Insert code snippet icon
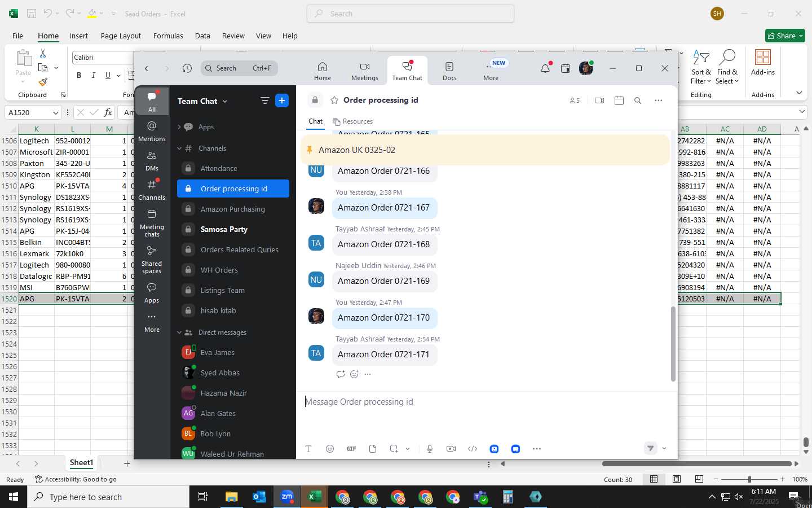This screenshot has height=508, width=812. click(x=473, y=449)
